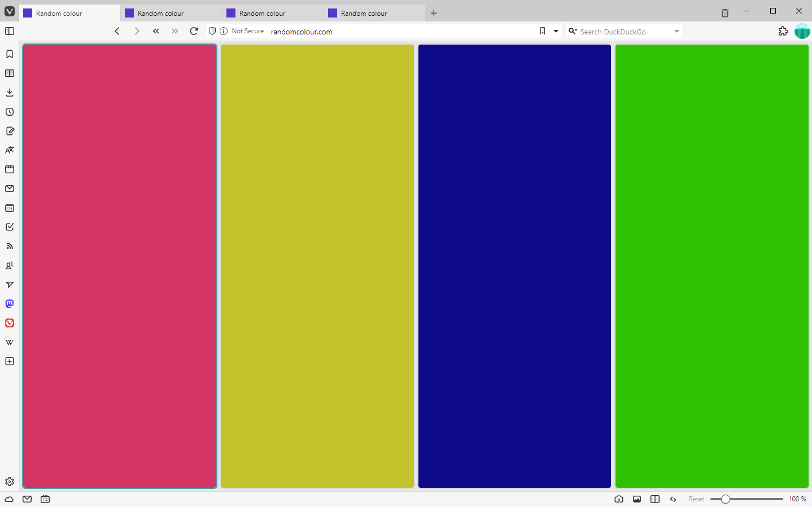Viewport: 812px width, 507px height.
Task: Capture page with camera icon
Action: tap(619, 499)
